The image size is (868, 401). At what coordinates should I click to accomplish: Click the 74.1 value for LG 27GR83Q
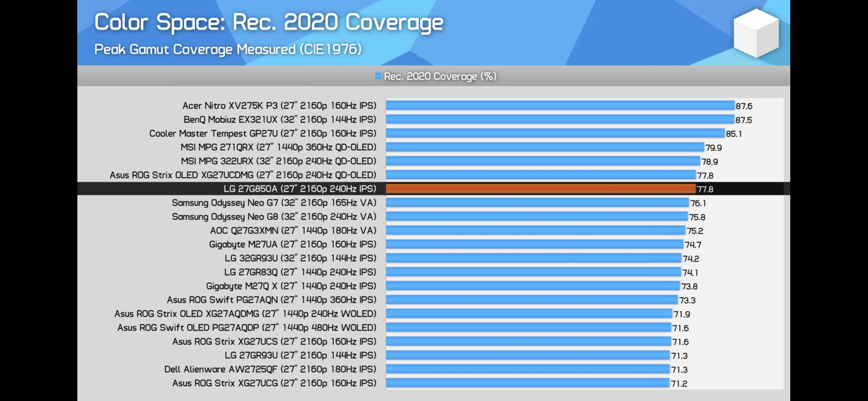tap(690, 272)
